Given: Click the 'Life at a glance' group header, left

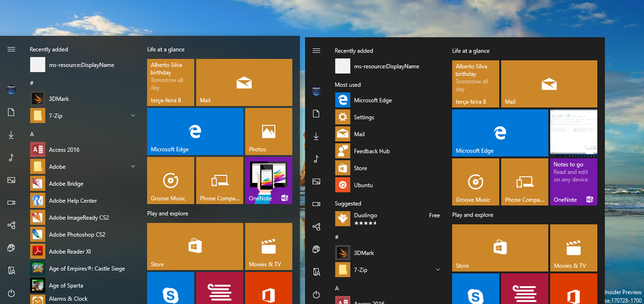Looking at the screenshot, I should point(166,49).
